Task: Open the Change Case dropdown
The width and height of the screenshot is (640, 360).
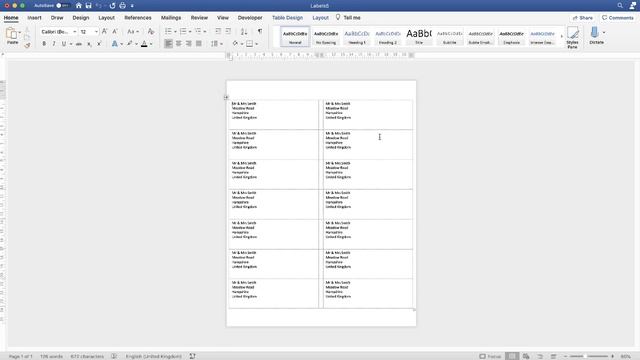Action: (x=133, y=31)
